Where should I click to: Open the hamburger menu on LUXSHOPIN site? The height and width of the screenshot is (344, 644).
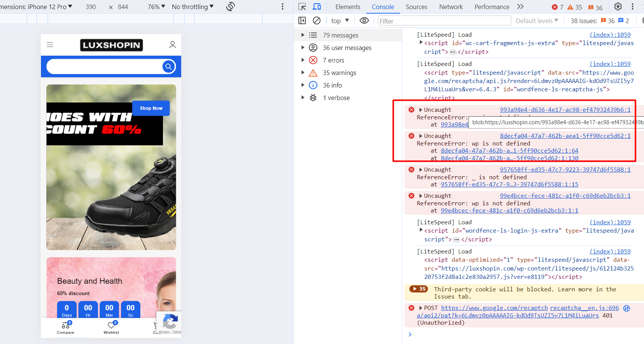(50, 45)
